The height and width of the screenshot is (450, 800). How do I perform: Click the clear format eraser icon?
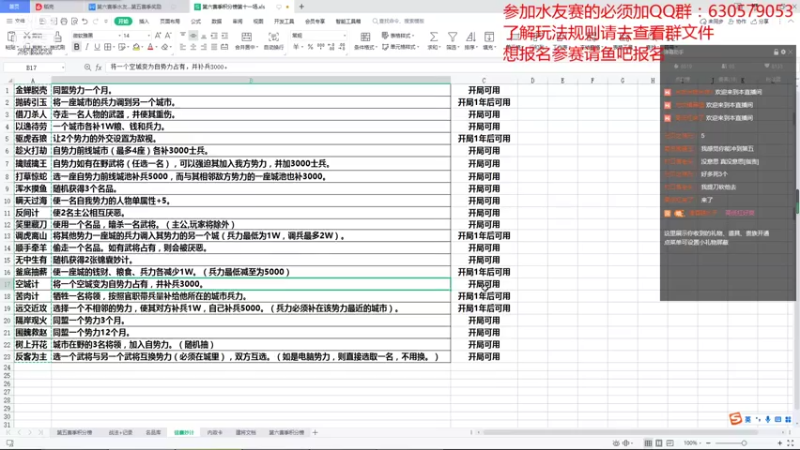[164, 47]
